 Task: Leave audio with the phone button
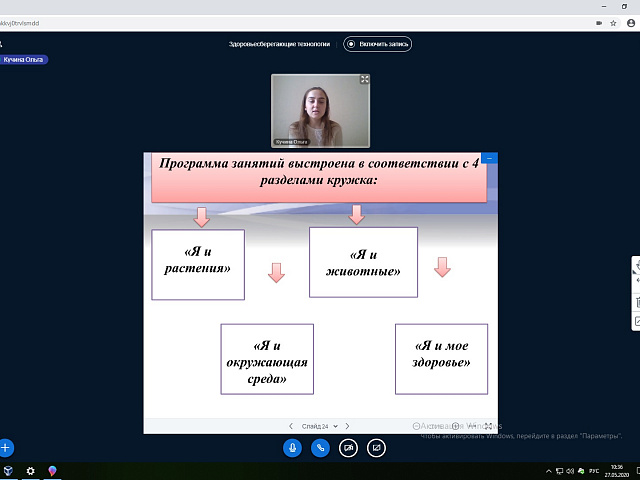pos(321,448)
